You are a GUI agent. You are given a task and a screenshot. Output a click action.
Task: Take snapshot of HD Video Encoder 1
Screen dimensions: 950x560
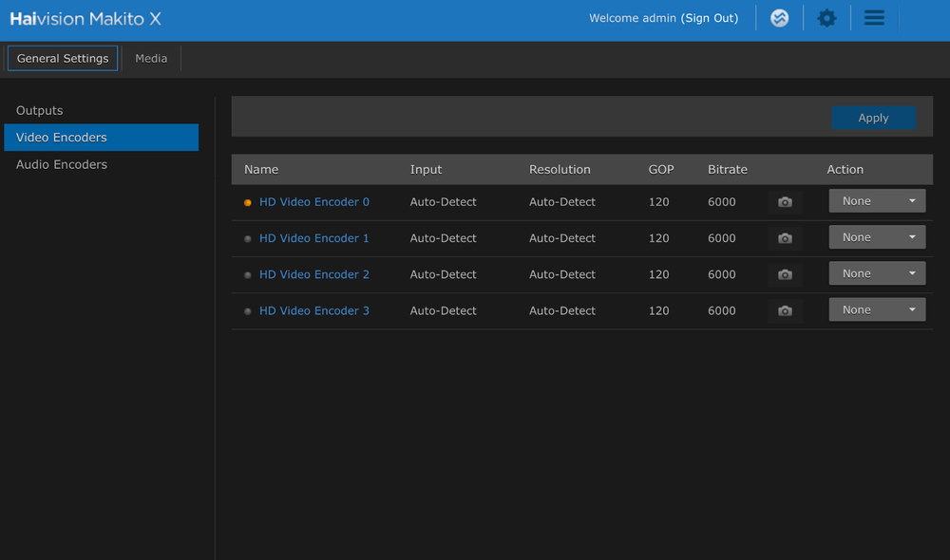pyautogui.click(x=785, y=238)
